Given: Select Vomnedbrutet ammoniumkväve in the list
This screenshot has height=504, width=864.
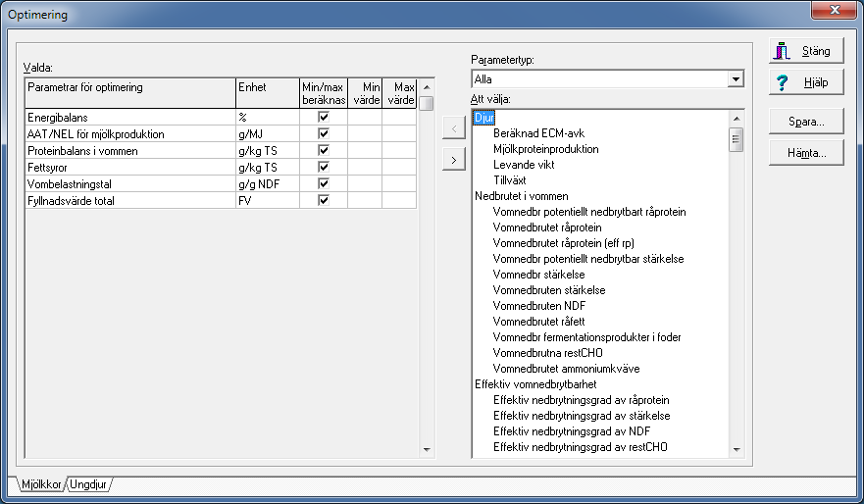Looking at the screenshot, I should (567, 369).
